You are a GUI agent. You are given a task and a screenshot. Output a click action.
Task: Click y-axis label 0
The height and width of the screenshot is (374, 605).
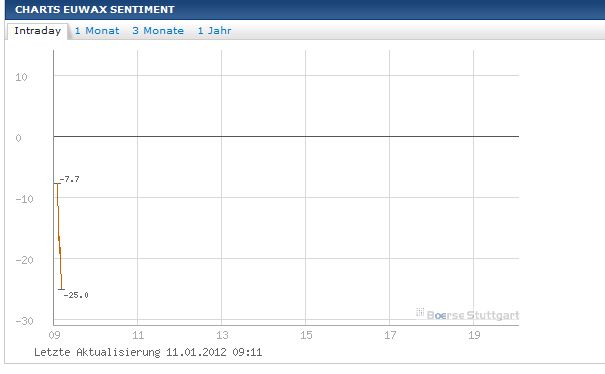coord(18,138)
